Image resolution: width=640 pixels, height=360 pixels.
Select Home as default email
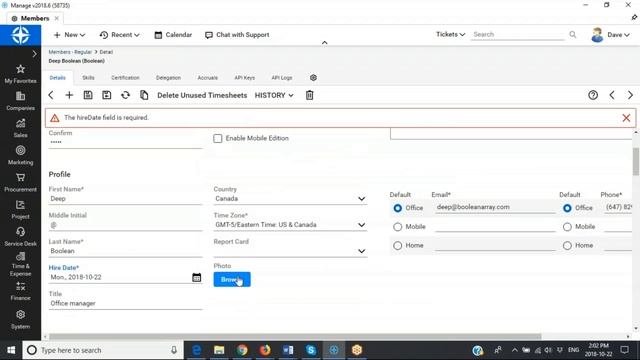[398, 245]
